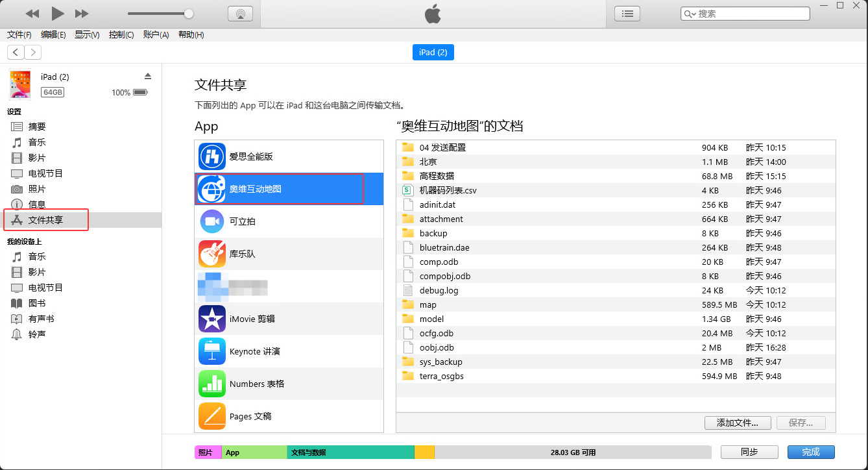
Task: Click the 文档与数据 storage bar segment
Action: click(350, 452)
